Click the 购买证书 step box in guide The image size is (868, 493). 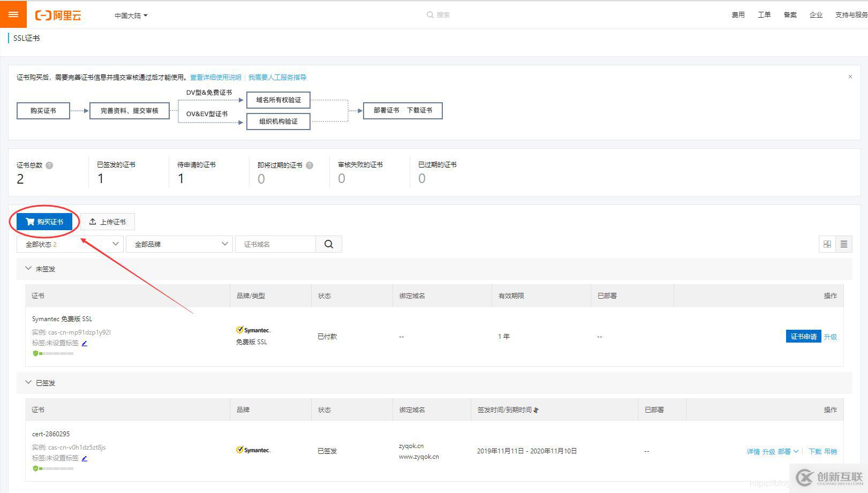point(43,111)
